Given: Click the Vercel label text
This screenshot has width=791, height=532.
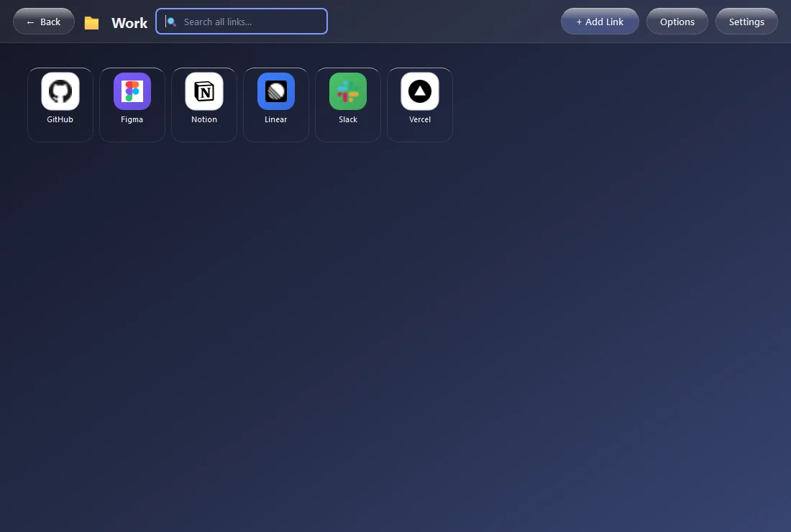Looking at the screenshot, I should tap(420, 119).
